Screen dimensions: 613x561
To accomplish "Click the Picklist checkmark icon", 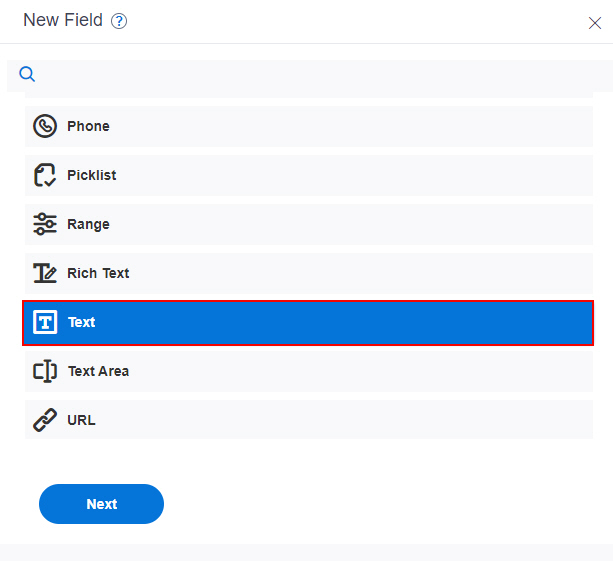I will point(45,175).
